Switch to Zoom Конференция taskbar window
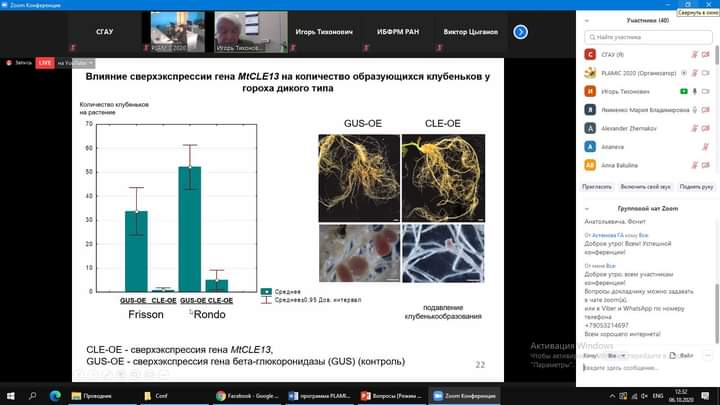 click(464, 396)
